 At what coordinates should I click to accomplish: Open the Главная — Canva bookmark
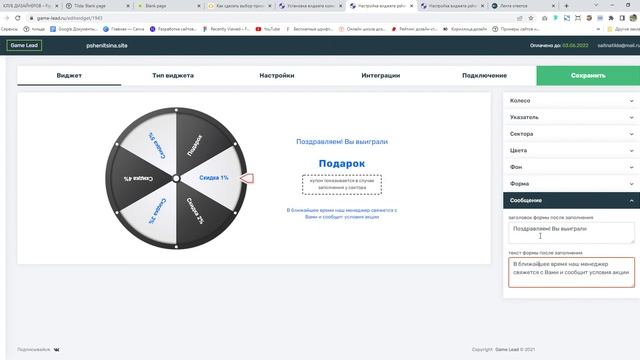(x=123, y=29)
